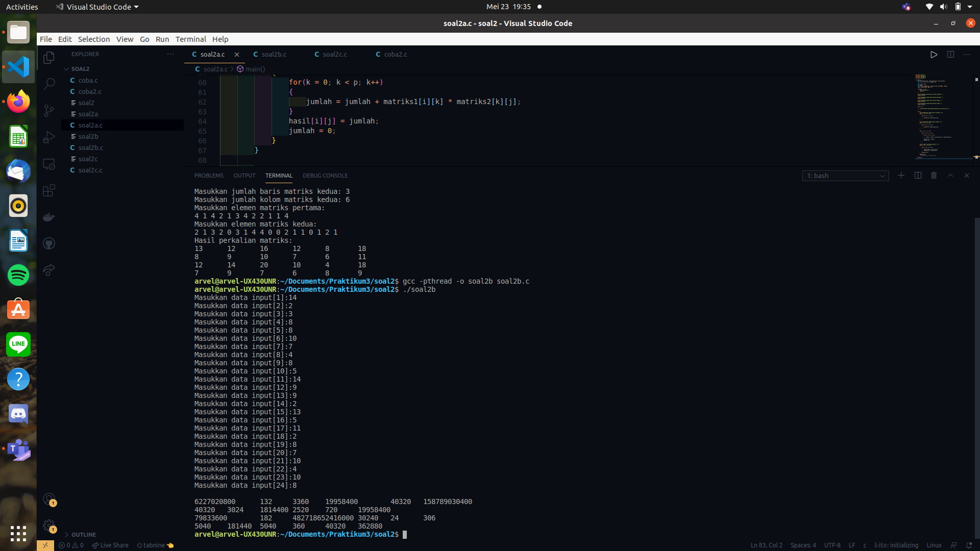Click the errors and warnings indicator
980x551 pixels.
coord(71,545)
